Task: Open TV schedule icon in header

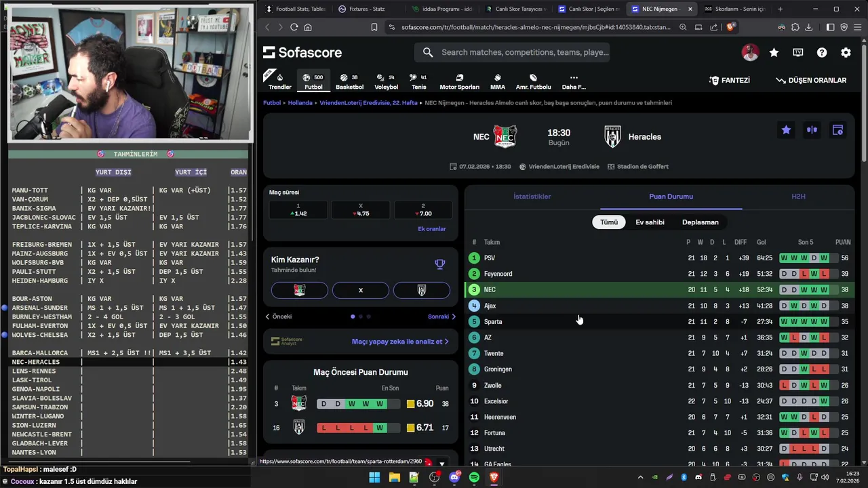Action: [x=797, y=52]
